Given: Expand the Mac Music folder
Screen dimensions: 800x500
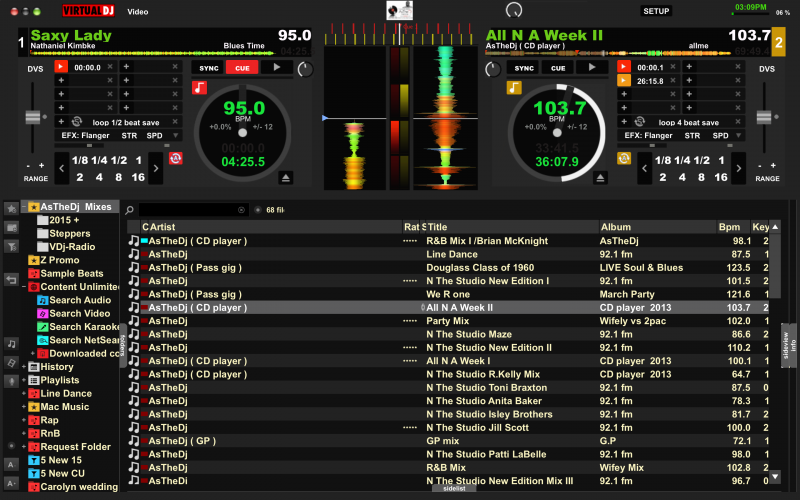Looking at the screenshot, I should pos(24,407).
